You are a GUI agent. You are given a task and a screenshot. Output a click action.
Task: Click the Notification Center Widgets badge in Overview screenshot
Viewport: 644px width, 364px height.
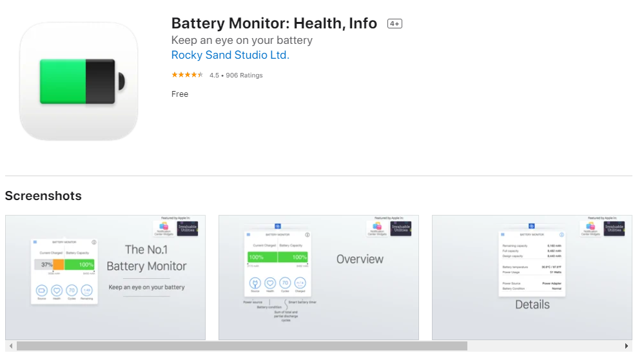(x=376, y=228)
